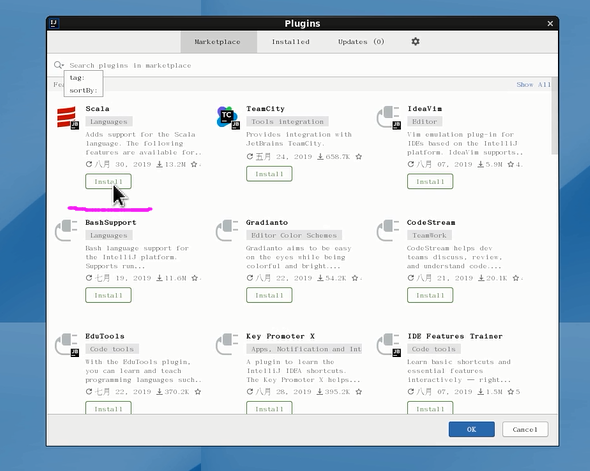Open the TeamCity plugin title
Screen dimensions: 590x471
click(x=265, y=109)
